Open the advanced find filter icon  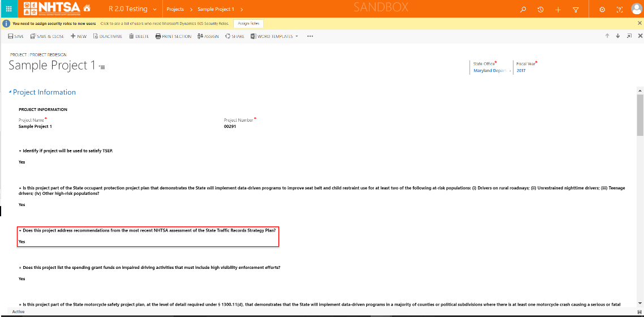tap(576, 10)
